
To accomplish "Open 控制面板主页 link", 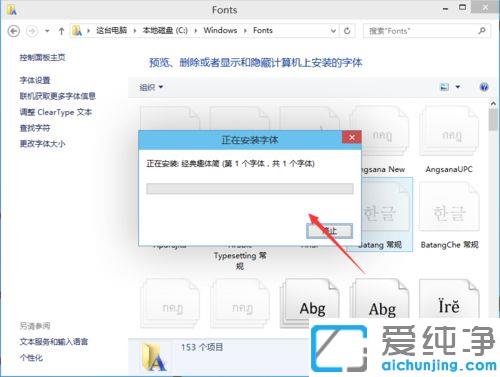I will [x=42, y=57].
